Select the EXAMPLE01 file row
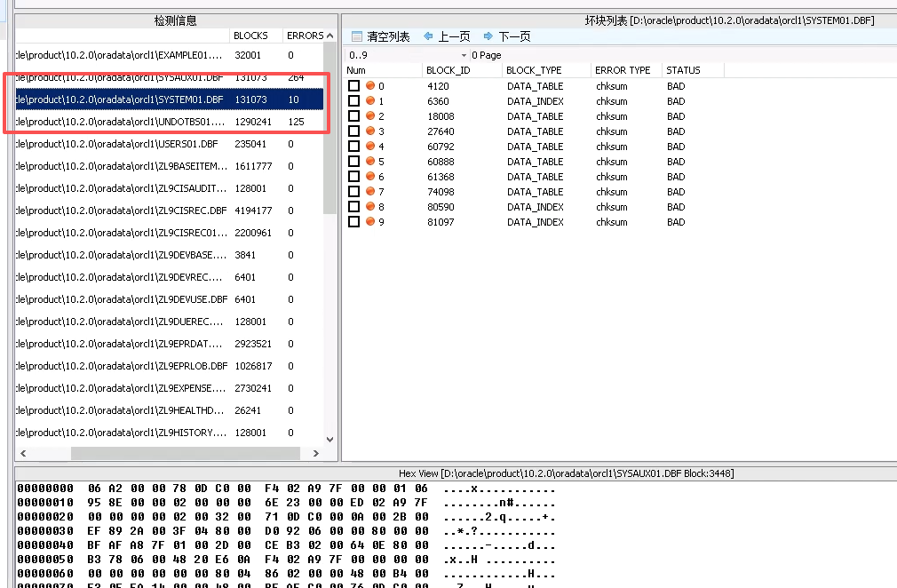 (170, 55)
